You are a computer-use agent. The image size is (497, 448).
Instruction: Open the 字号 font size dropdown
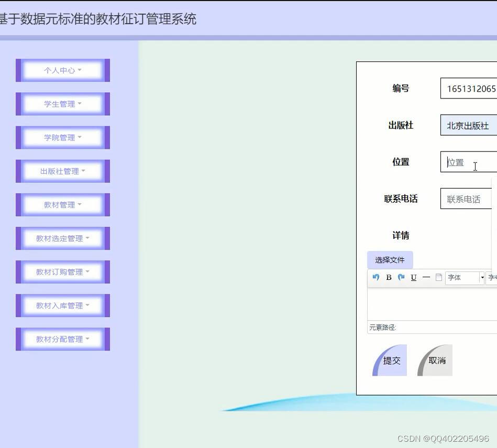491,278
